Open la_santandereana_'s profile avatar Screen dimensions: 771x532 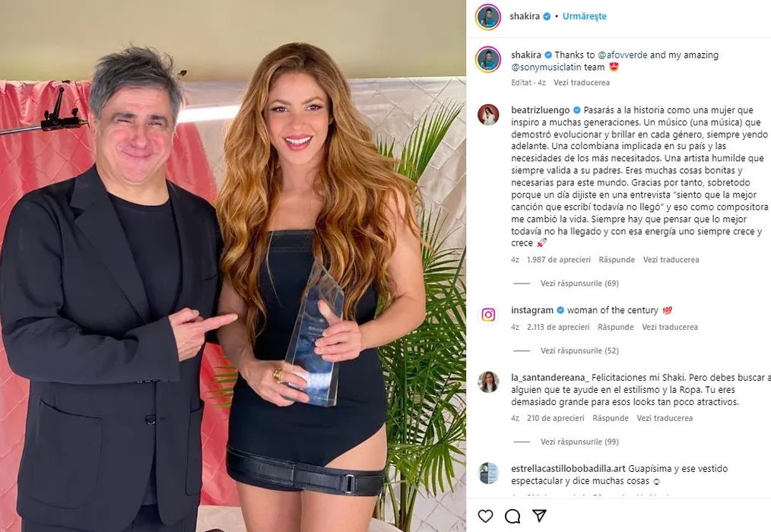pos(488,382)
